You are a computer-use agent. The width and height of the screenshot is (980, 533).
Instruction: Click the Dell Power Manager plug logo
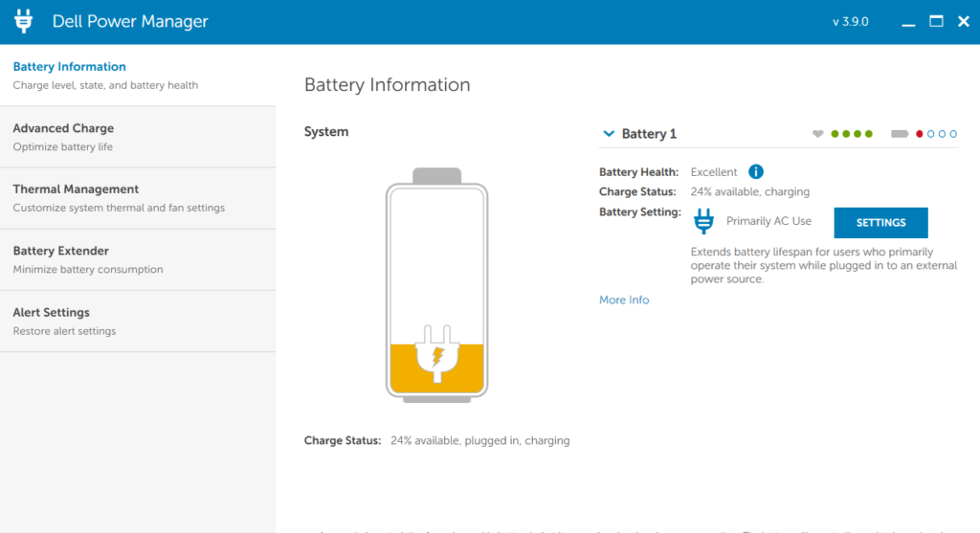[x=24, y=21]
